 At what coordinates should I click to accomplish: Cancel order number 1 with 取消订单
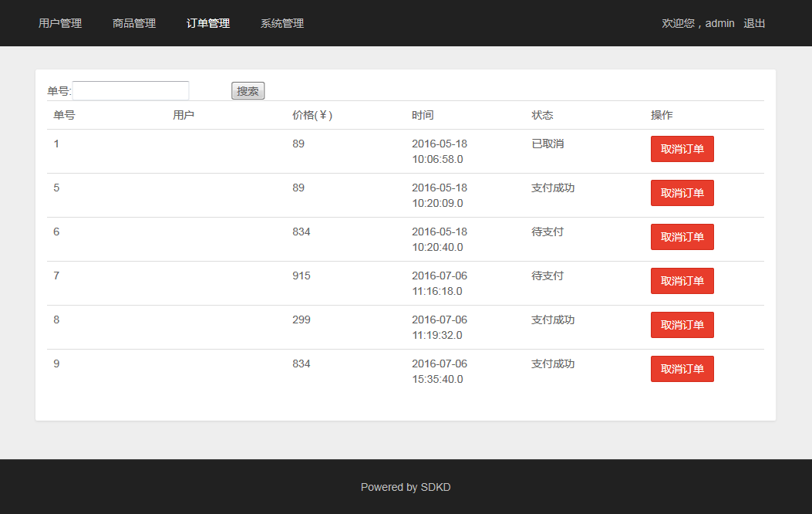[x=682, y=148]
